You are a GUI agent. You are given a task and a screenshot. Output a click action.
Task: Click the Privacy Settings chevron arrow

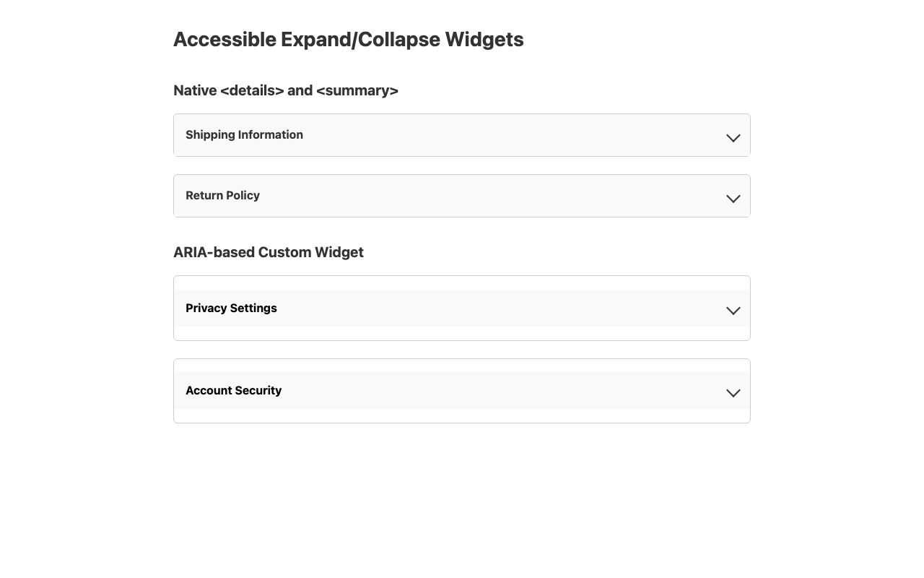pyautogui.click(x=733, y=310)
